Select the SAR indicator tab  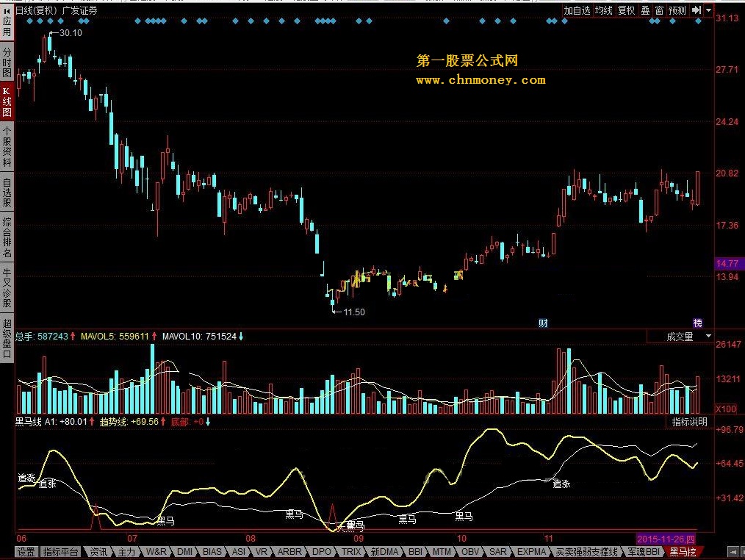click(497, 552)
